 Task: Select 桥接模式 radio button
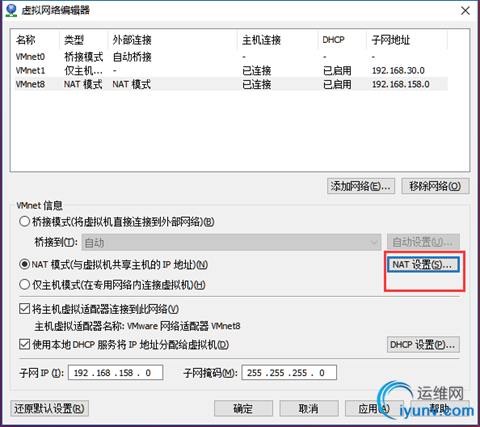pyautogui.click(x=25, y=222)
